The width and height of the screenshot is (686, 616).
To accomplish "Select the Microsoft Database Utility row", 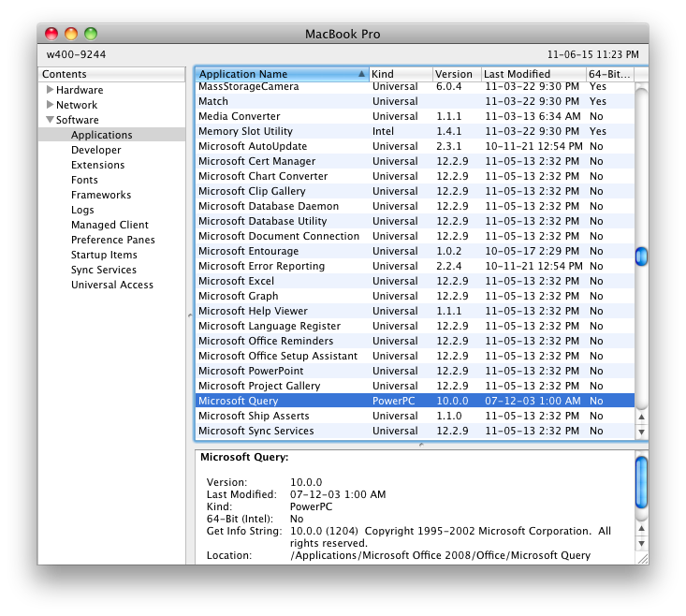I will tap(415, 221).
